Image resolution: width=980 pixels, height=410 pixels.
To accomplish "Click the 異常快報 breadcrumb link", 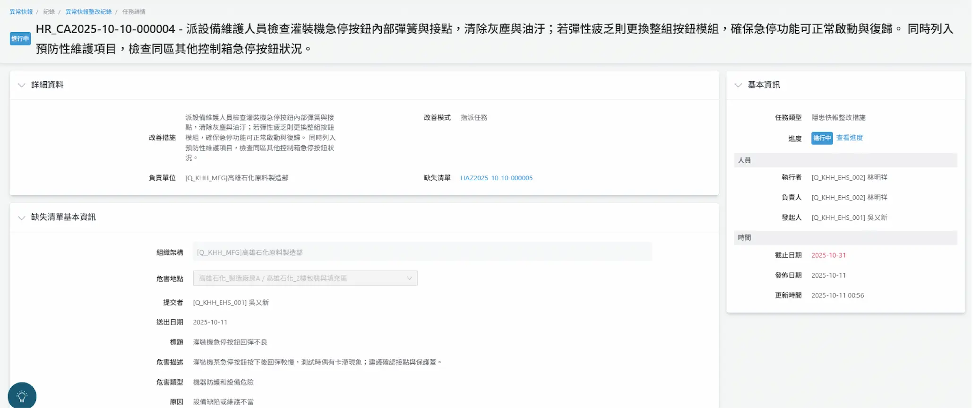I will 21,12.
